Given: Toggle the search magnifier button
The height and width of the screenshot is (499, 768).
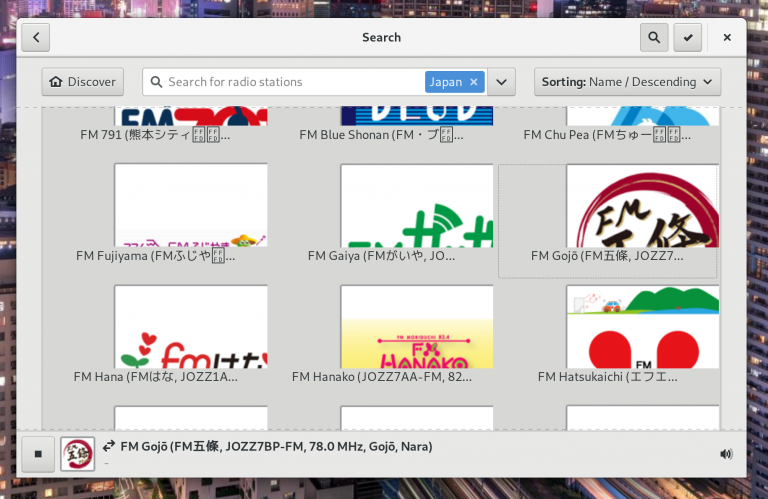Looking at the screenshot, I should 654,37.
